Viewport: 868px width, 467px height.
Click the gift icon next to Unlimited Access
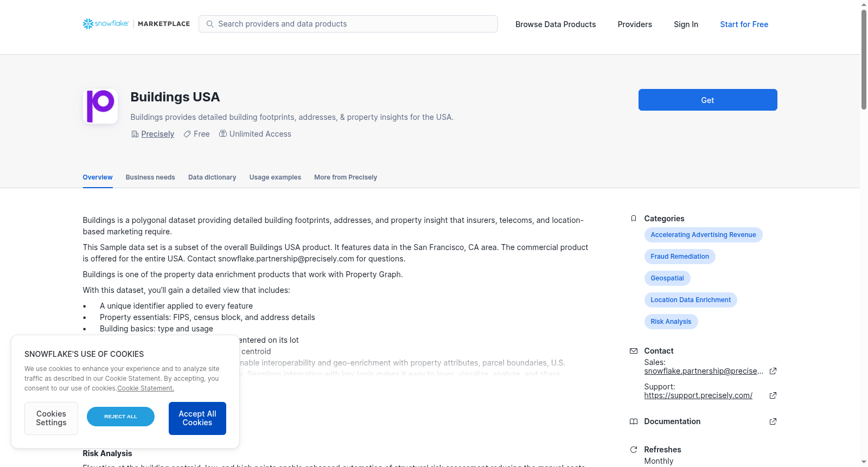pyautogui.click(x=222, y=133)
